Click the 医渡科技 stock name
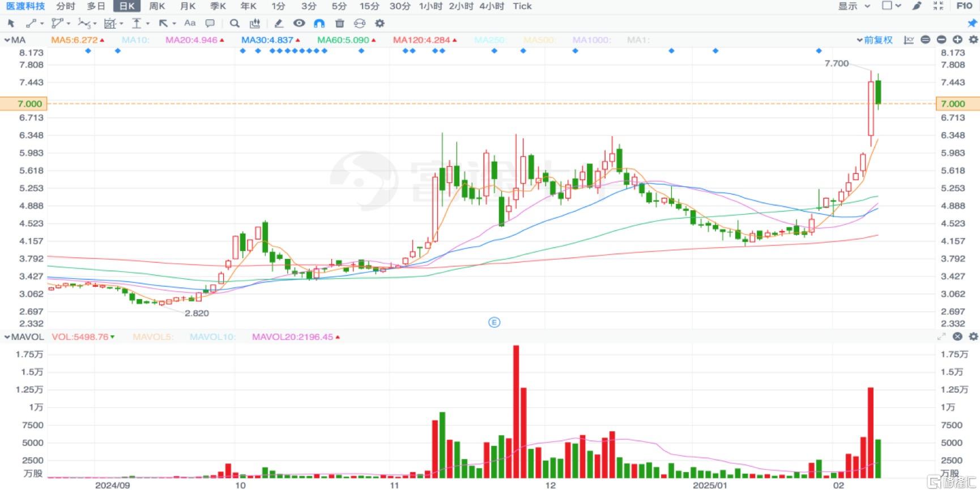This screenshot has width=980, height=493. 25,6
